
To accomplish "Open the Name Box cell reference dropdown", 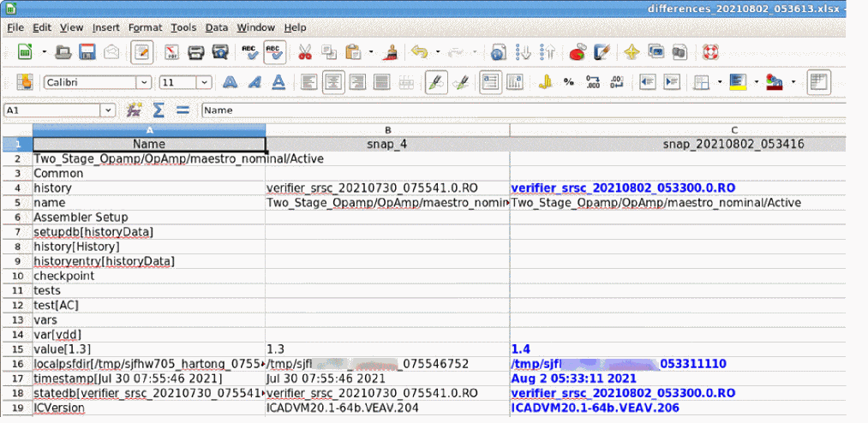I will pos(108,110).
